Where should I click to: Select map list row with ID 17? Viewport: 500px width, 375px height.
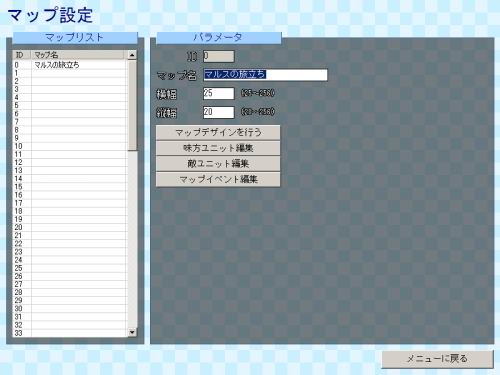pyautogui.click(x=70, y=203)
